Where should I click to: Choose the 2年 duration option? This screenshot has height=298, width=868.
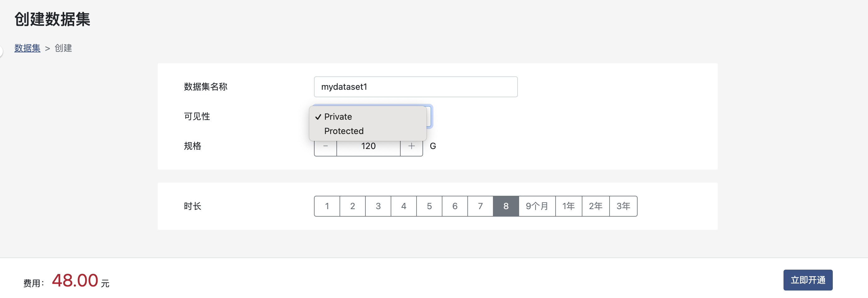[x=596, y=206]
